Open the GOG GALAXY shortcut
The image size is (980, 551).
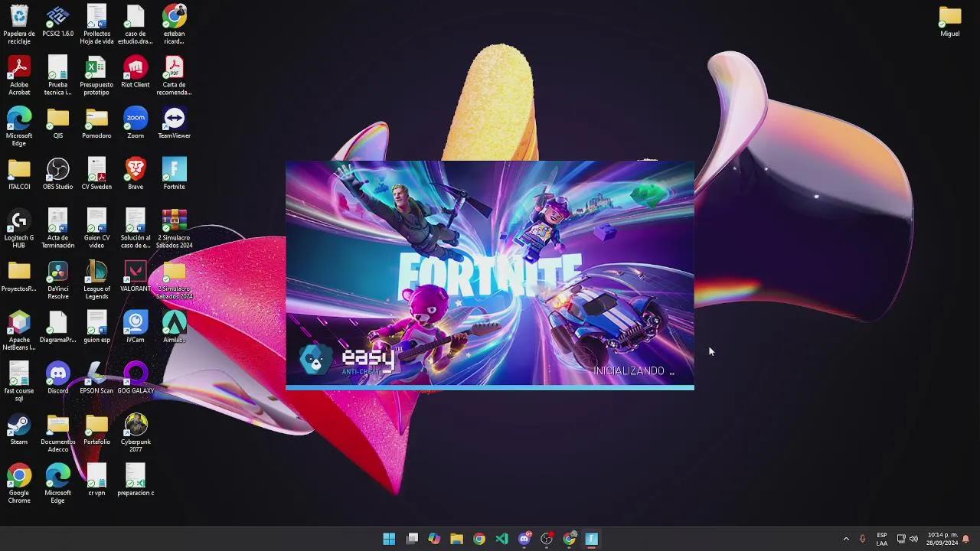(136, 379)
